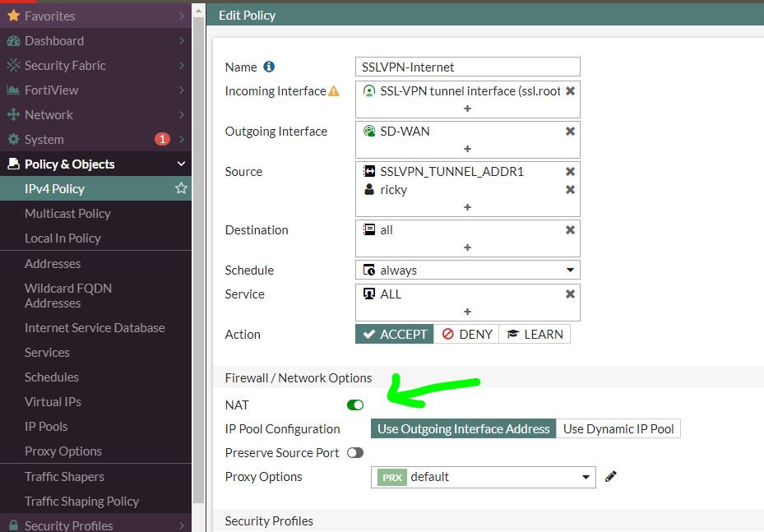764x532 pixels.
Task: Remove SSL-VPN tunnel interface entry
Action: 570,91
